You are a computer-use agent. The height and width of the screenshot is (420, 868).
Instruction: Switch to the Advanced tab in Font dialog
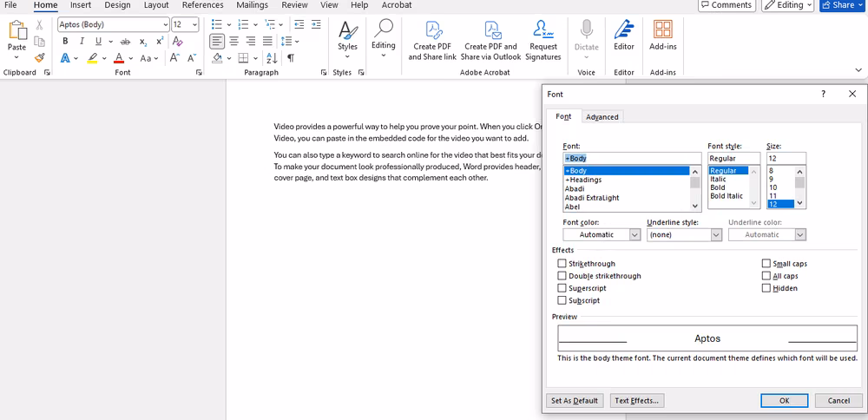[x=602, y=117]
